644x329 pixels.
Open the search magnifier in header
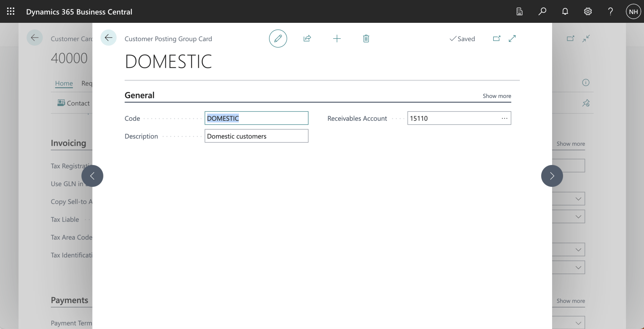tap(542, 12)
